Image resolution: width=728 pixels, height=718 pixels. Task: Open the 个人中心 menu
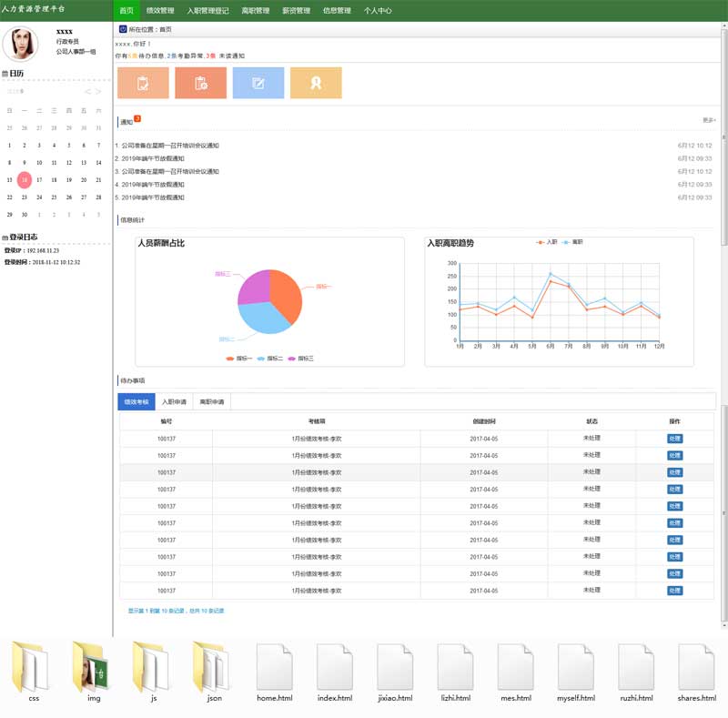click(378, 11)
